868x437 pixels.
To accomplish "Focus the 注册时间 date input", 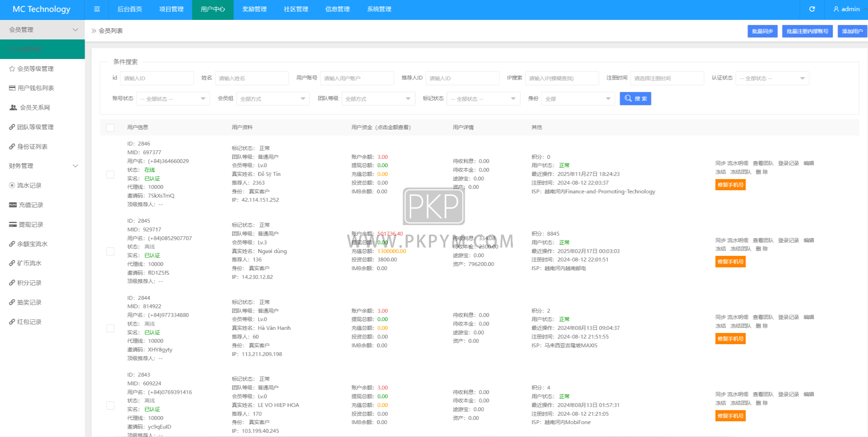I will coord(667,78).
